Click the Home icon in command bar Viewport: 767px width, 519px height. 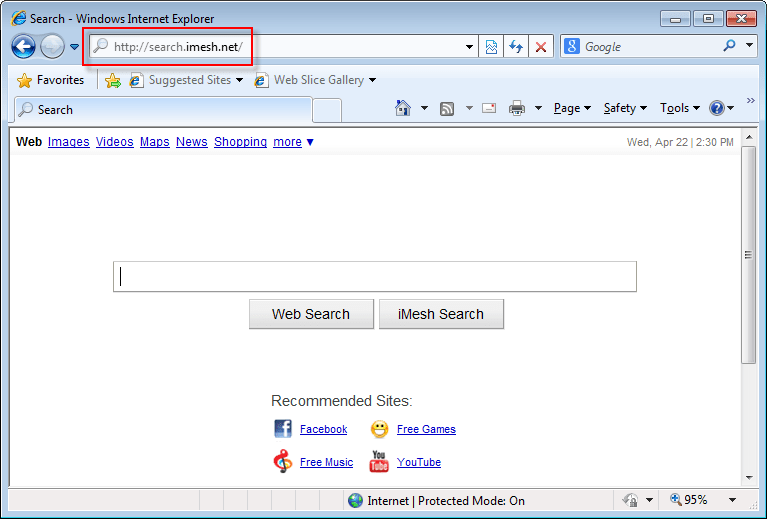[x=403, y=108]
